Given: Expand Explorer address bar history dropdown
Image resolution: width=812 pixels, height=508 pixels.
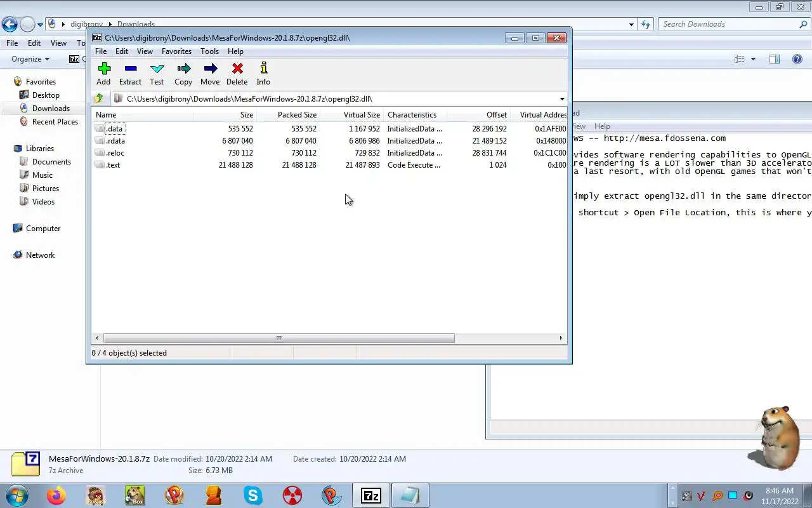Looking at the screenshot, I should coord(631,24).
